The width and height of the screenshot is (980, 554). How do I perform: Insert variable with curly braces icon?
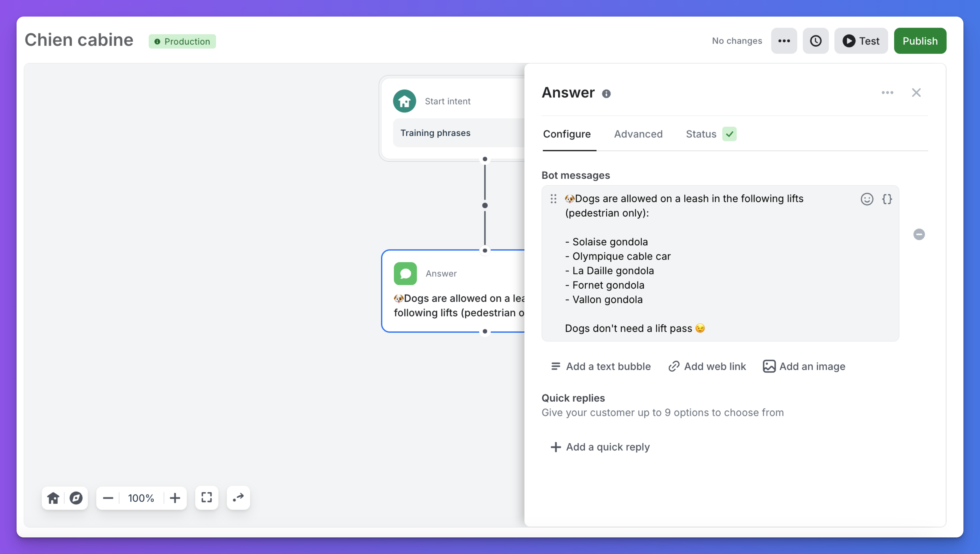[x=887, y=199]
